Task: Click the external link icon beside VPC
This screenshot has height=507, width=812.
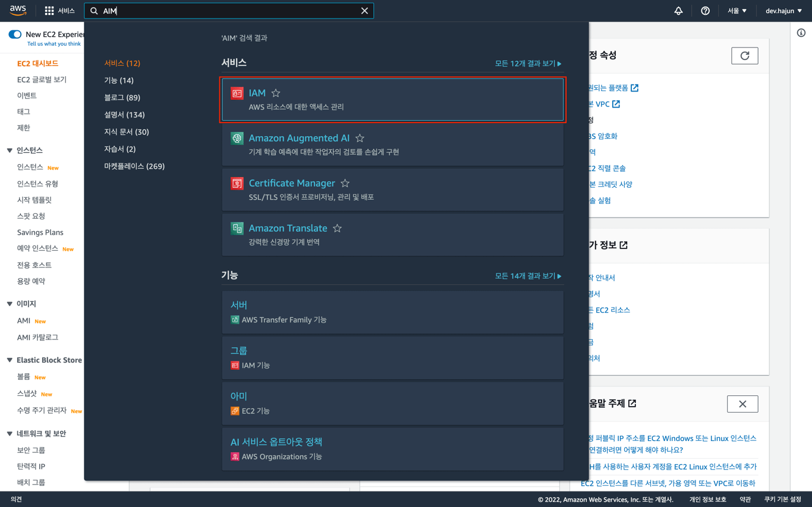Action: pyautogui.click(x=616, y=104)
